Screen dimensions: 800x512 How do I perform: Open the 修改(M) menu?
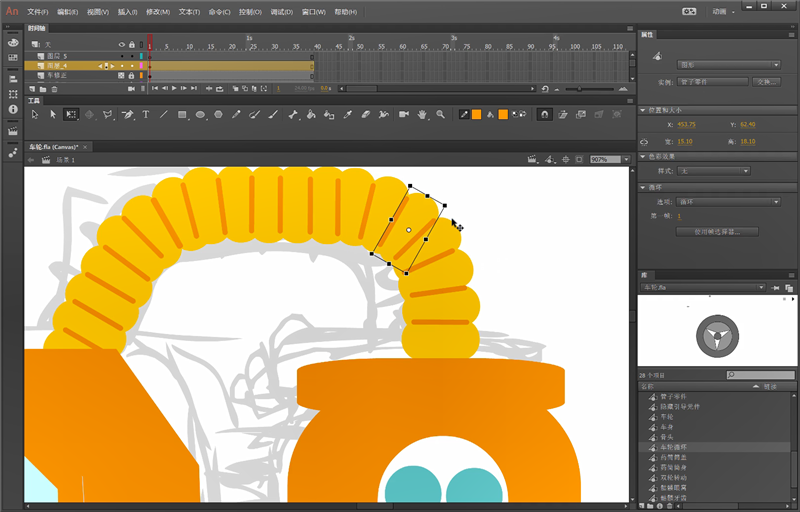(x=158, y=12)
